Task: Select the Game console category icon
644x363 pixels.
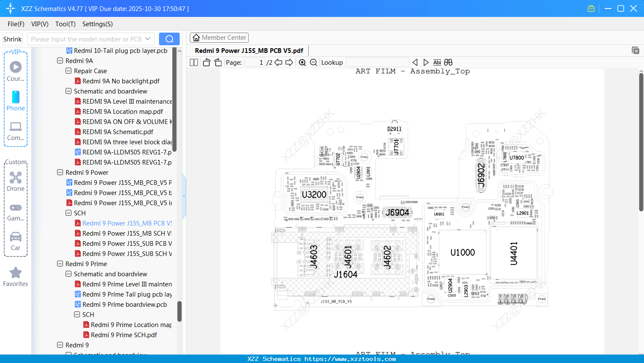Action: click(16, 207)
